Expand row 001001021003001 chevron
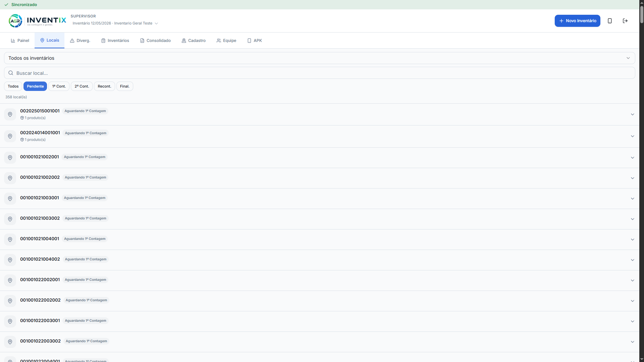Screen dimensions: 644x362 (x=632, y=199)
